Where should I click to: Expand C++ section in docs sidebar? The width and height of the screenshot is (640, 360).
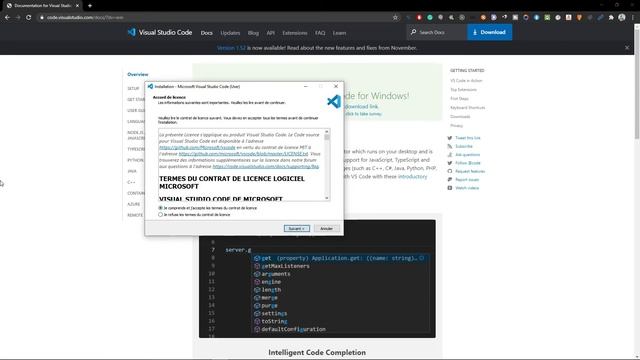131,182
